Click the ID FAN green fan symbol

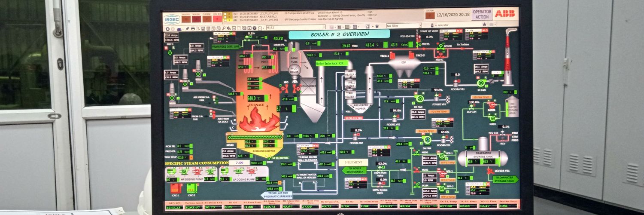(x=481, y=83)
